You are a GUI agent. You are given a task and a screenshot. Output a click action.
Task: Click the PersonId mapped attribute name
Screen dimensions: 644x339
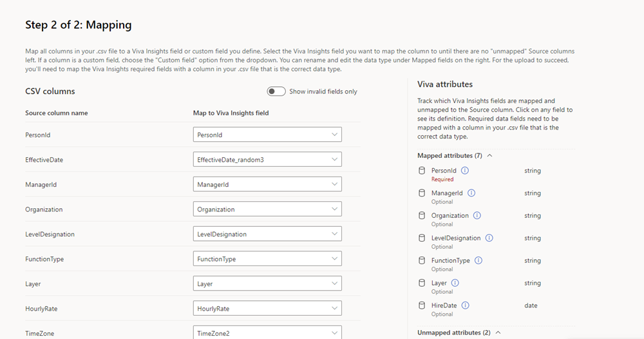[444, 171]
